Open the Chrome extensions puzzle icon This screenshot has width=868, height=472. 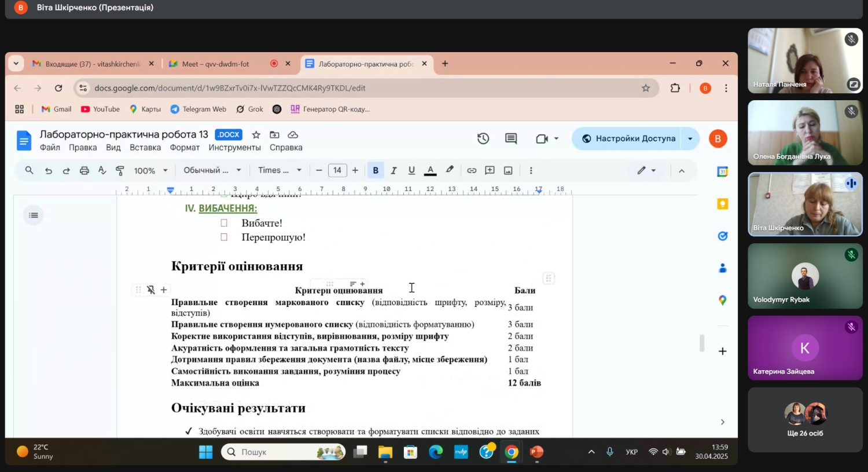tap(675, 88)
